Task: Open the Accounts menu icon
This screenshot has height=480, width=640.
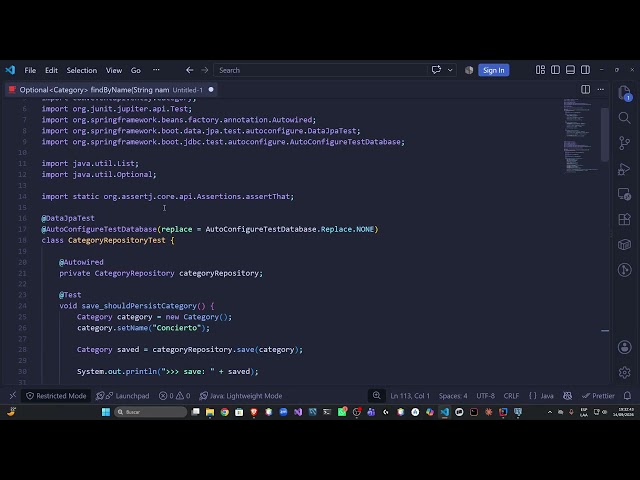Action: [624, 347]
